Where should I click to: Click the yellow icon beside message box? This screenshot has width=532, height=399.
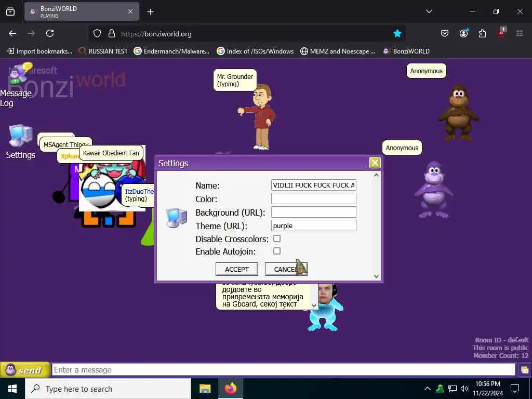(525, 370)
